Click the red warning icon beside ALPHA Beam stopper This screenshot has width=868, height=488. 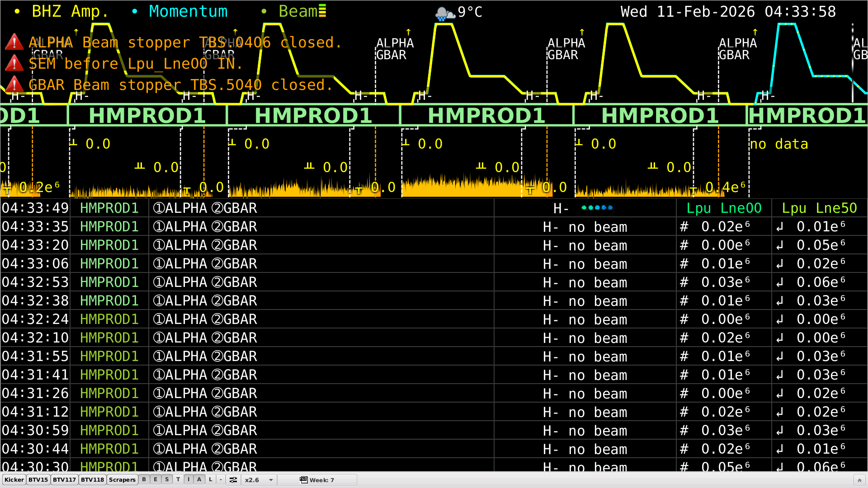tap(14, 42)
